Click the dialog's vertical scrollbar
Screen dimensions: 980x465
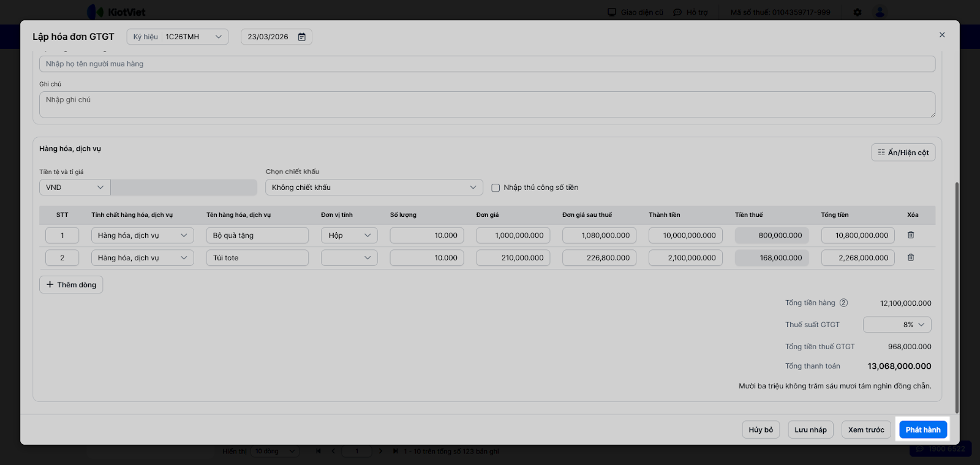(957, 294)
